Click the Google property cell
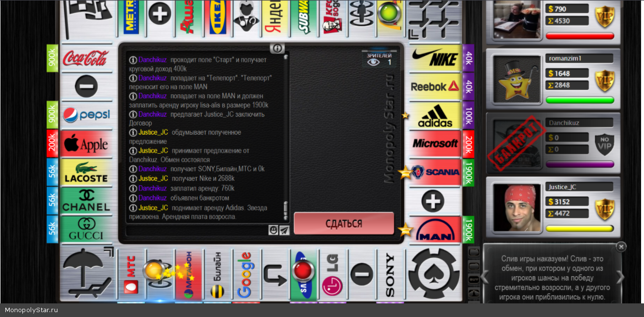644x317 pixels. 246,275
